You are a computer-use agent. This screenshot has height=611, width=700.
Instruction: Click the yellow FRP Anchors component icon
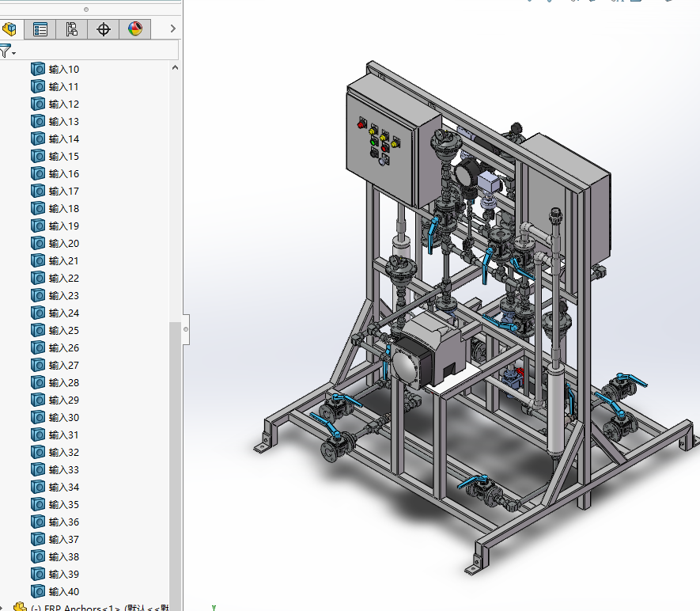(21, 607)
